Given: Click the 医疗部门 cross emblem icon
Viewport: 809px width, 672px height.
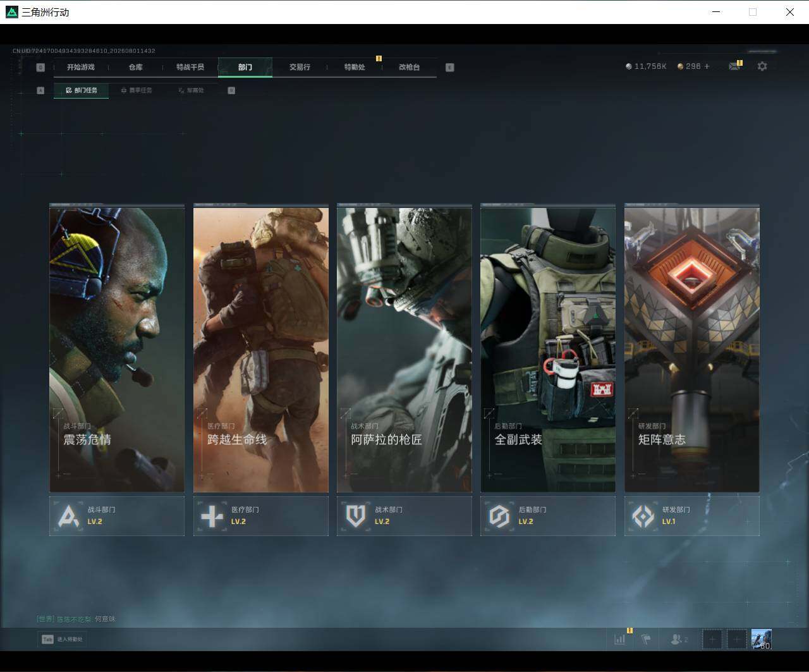Looking at the screenshot, I should coord(212,516).
